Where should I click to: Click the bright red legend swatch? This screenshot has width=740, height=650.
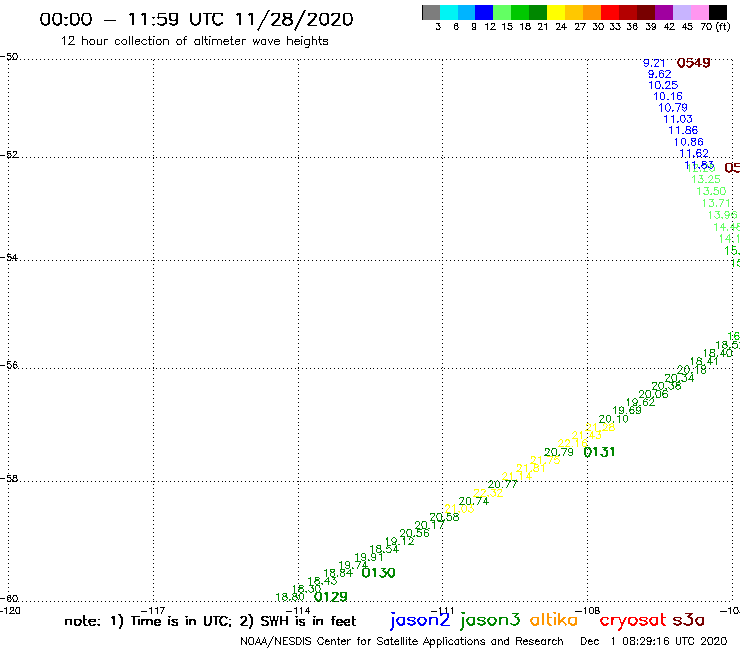(x=609, y=13)
